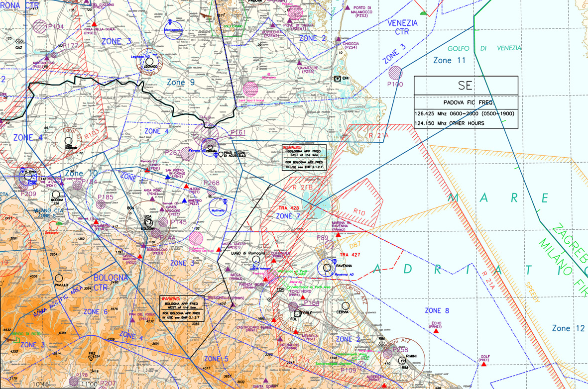Select the Rimini airport symbol
This screenshot has width=588, height=389.
pyautogui.click(x=402, y=361)
